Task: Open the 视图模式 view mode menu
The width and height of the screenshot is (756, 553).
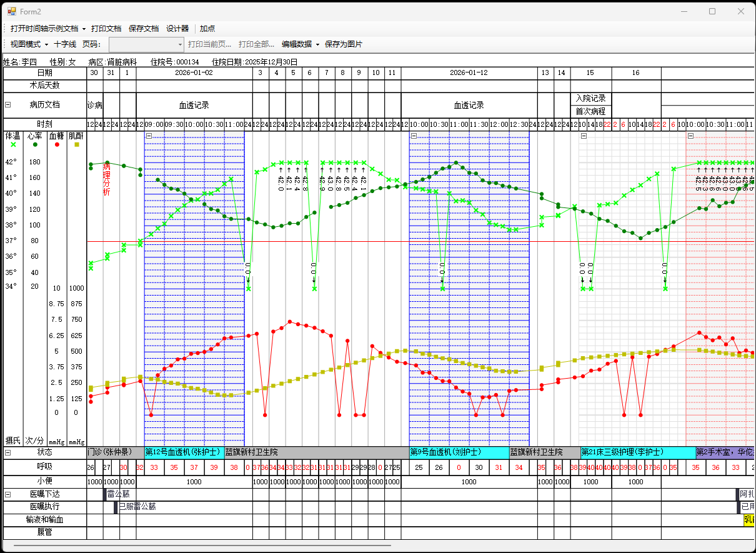Action: pos(29,44)
